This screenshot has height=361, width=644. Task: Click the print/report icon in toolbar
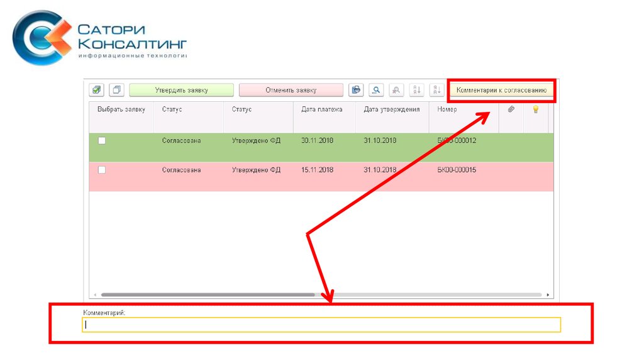[x=357, y=90]
